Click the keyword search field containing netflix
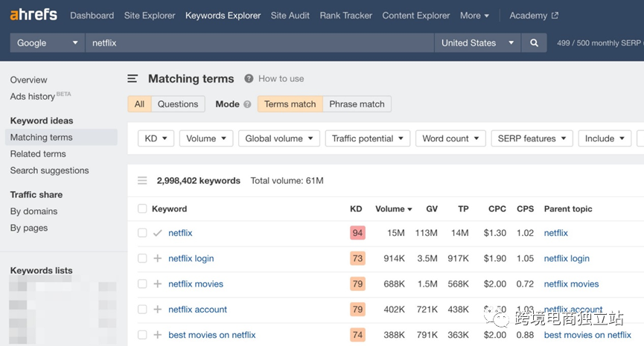644x346 pixels. point(260,42)
